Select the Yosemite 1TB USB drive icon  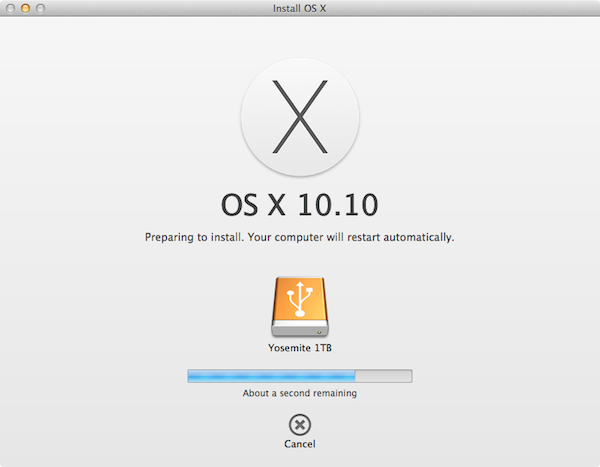pyautogui.click(x=300, y=307)
